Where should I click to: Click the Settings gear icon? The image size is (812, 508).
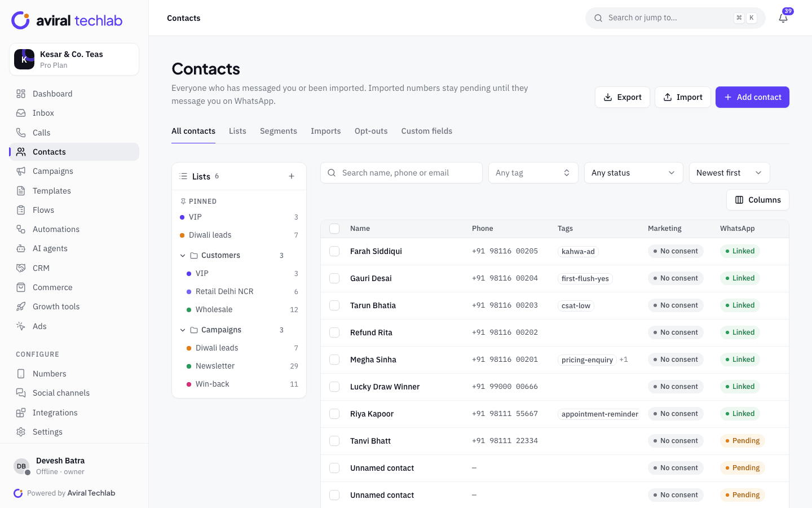(21, 432)
